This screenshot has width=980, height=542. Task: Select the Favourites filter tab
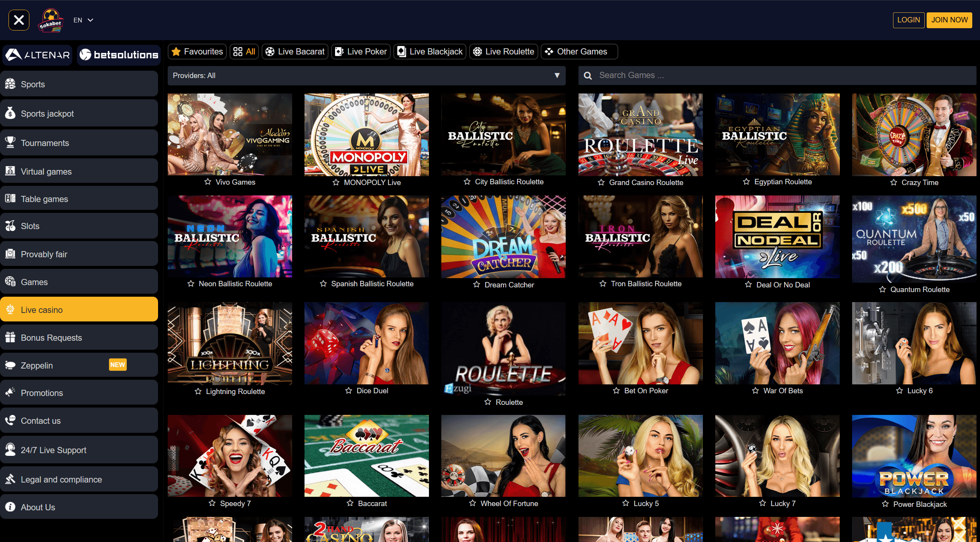click(197, 51)
